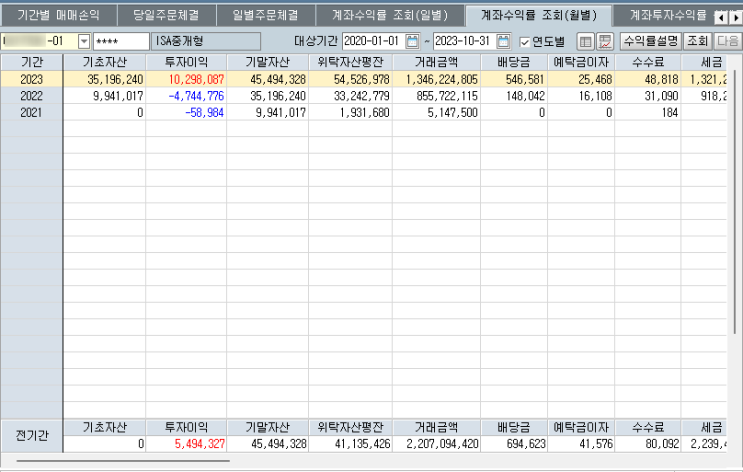Click the 수익률설명 button

651,41
